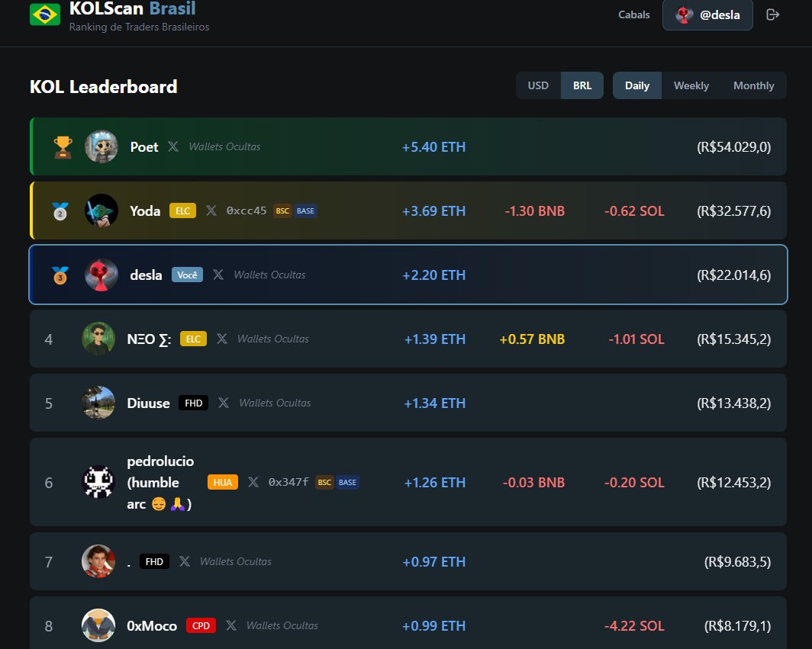
Task: Click the gold trophy icon for Poet
Action: pos(63,147)
